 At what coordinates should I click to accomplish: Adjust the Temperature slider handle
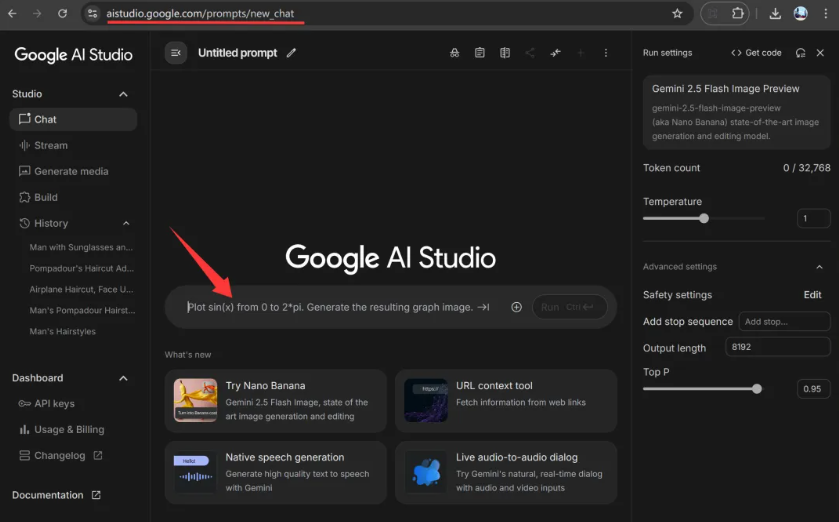(x=704, y=218)
